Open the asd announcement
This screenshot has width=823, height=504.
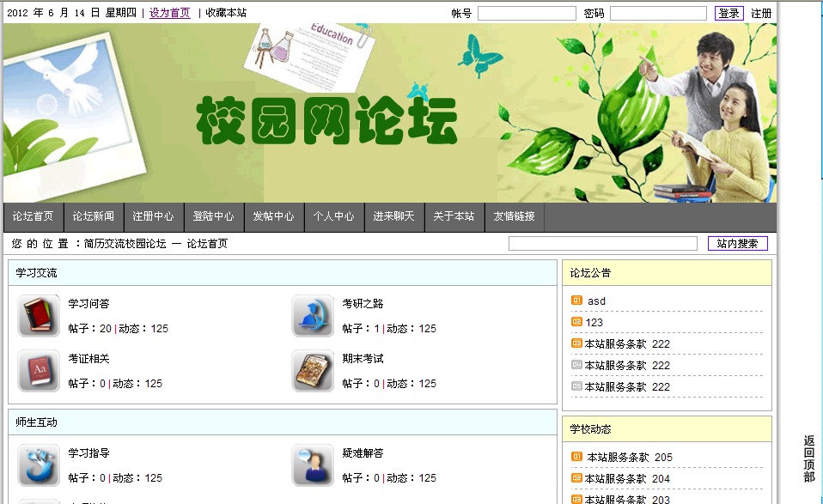[x=596, y=301]
